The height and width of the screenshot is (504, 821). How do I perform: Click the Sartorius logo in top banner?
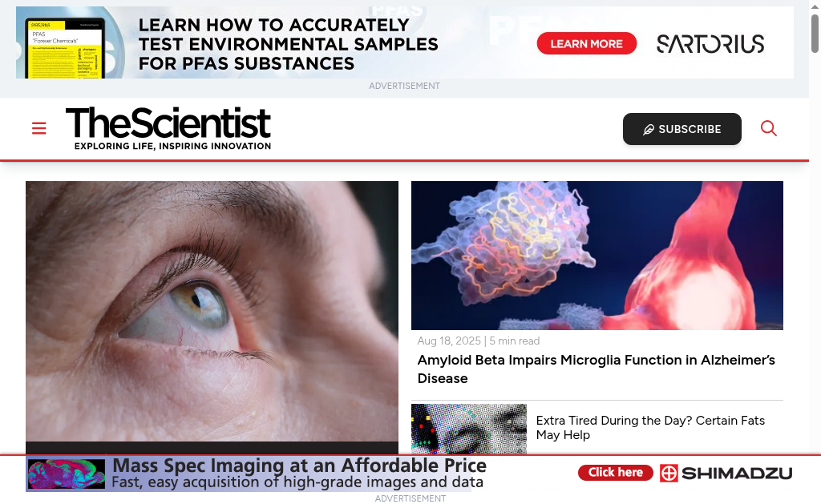coord(710,44)
